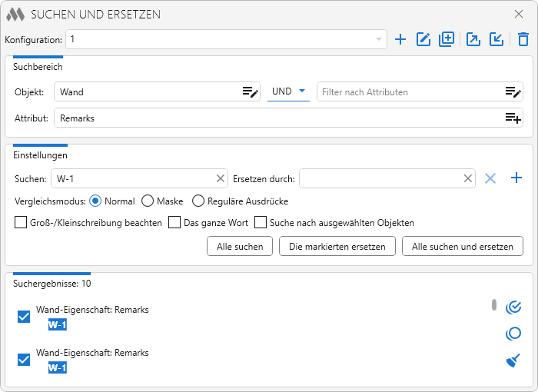The image size is (538, 392).
Task: Add a new configuration with plus icon
Action: coord(400,39)
